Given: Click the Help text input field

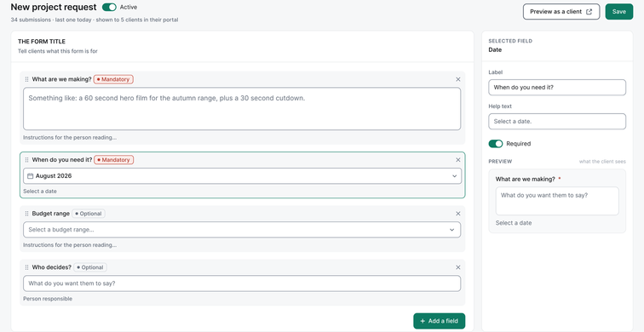Looking at the screenshot, I should coord(557,122).
